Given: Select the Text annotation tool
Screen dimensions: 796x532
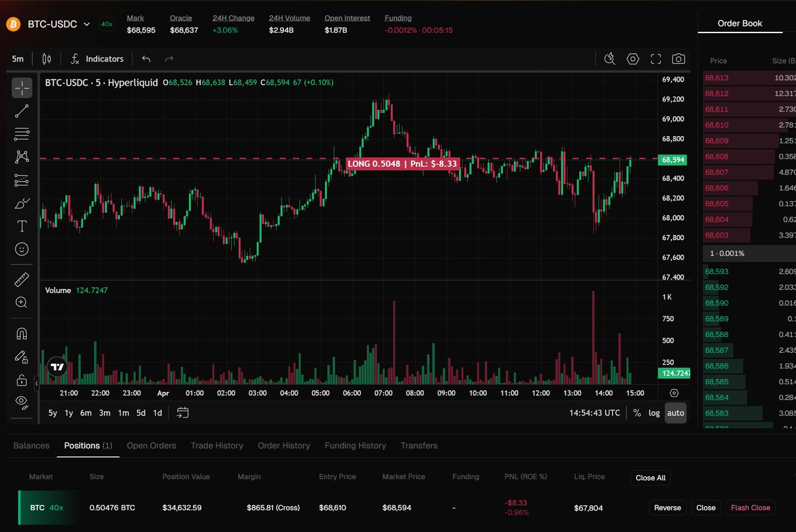Looking at the screenshot, I should [22, 226].
